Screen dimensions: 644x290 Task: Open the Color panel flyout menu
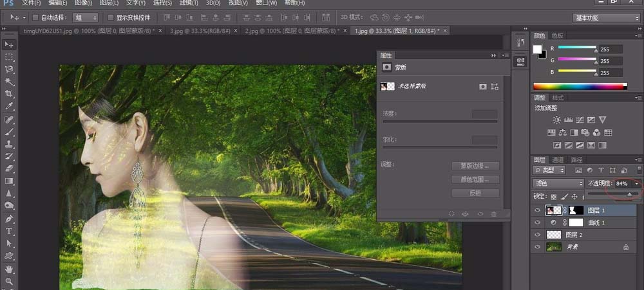[x=639, y=35]
